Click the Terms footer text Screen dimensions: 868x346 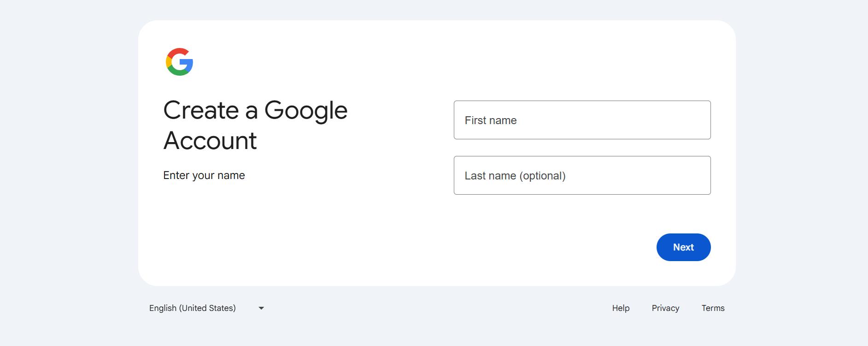click(x=713, y=308)
